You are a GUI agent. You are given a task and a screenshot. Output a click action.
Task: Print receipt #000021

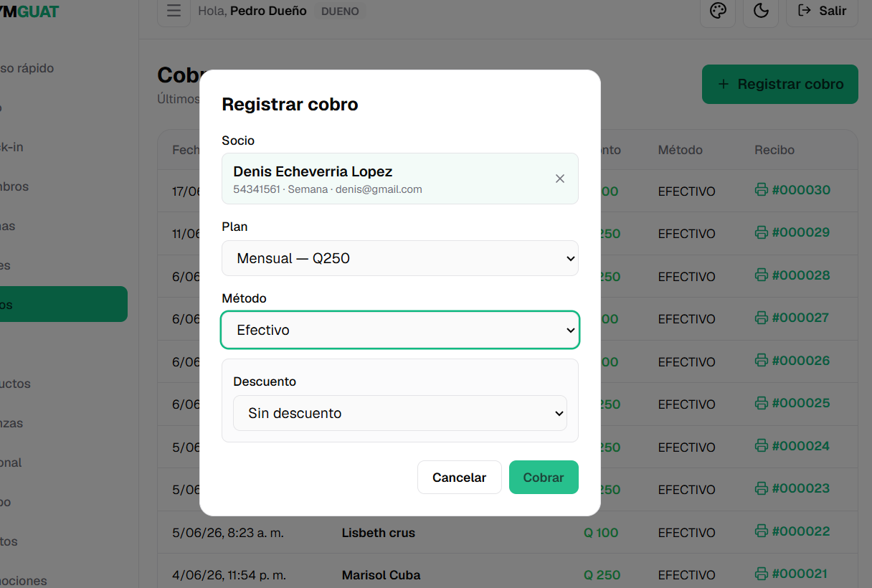pos(792,574)
